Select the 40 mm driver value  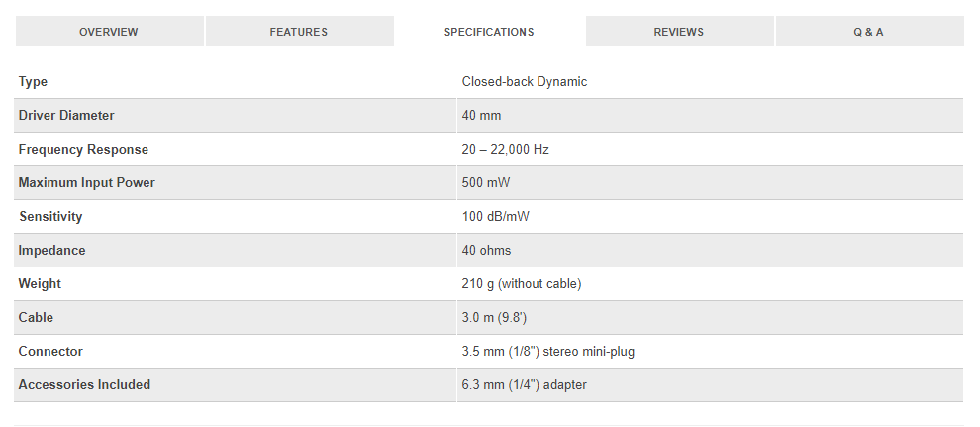pyautogui.click(x=481, y=116)
